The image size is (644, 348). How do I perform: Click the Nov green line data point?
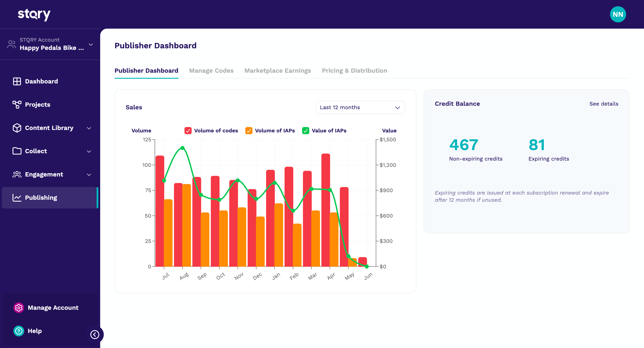(x=237, y=180)
